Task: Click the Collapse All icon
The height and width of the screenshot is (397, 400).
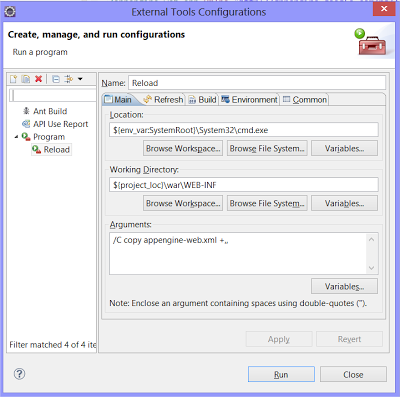Action: [x=56, y=79]
